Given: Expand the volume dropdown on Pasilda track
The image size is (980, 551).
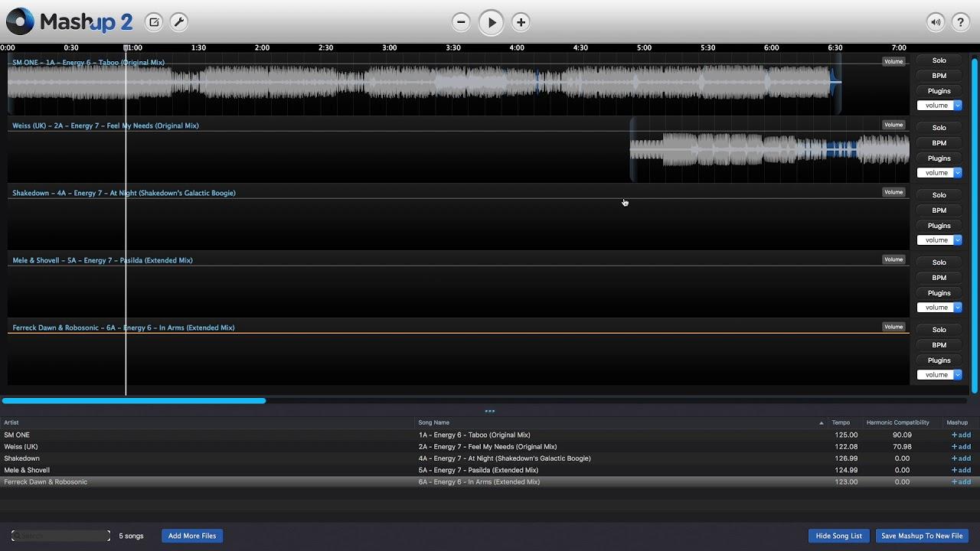Looking at the screenshot, I should [x=939, y=308].
